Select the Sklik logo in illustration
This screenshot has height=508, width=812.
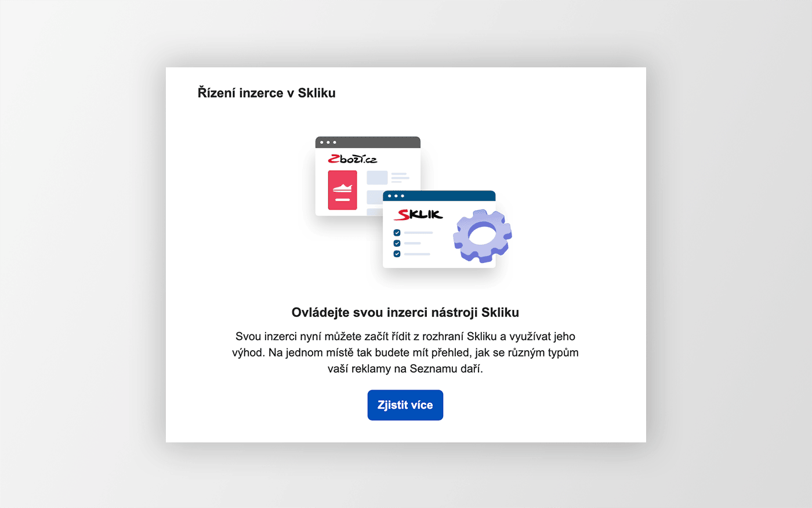(x=418, y=214)
